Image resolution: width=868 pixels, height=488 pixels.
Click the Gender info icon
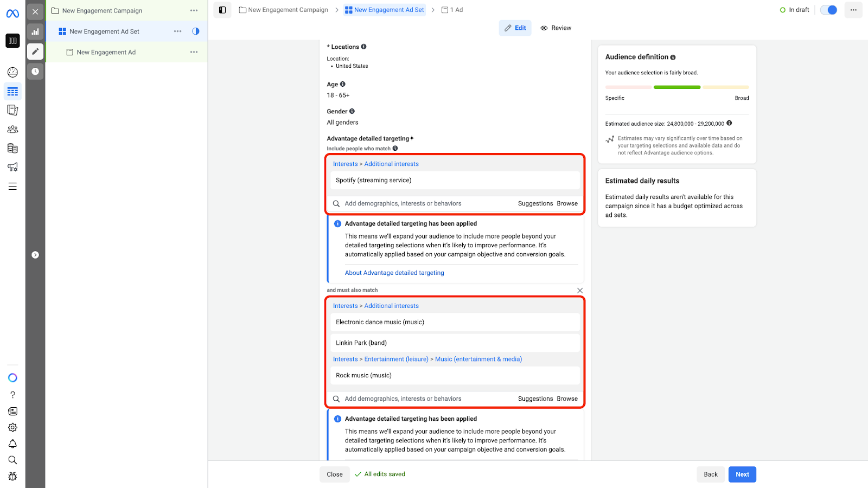[352, 111]
